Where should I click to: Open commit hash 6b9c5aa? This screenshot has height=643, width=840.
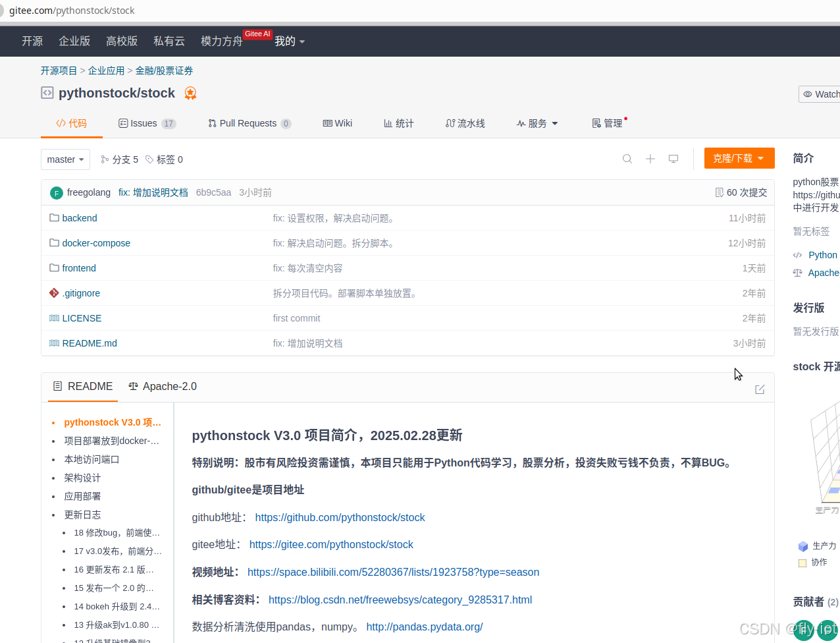click(214, 192)
